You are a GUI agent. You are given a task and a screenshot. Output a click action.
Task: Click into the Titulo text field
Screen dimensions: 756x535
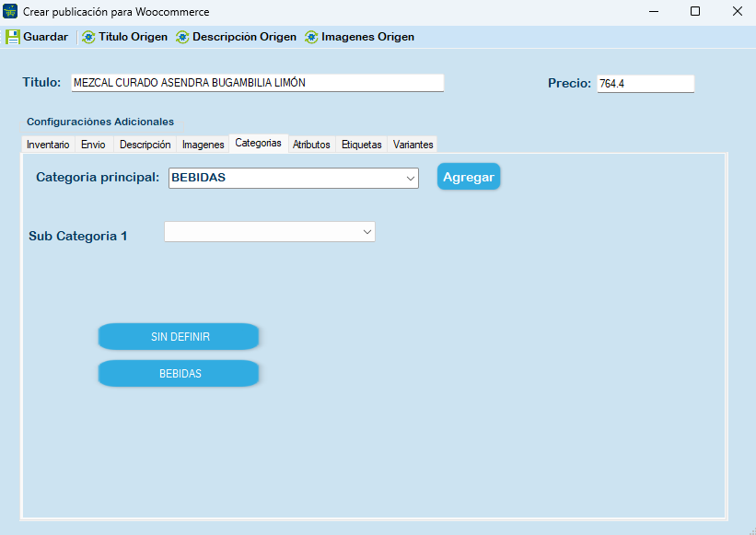pos(257,83)
